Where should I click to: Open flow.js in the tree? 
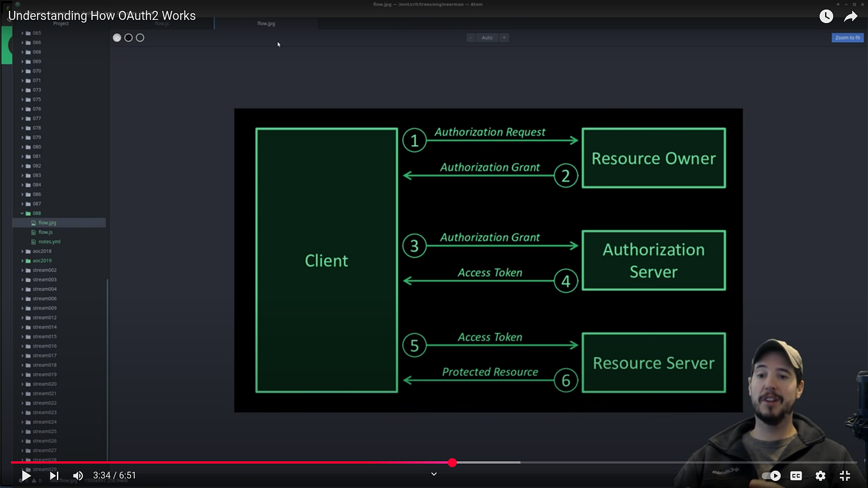[45, 232]
